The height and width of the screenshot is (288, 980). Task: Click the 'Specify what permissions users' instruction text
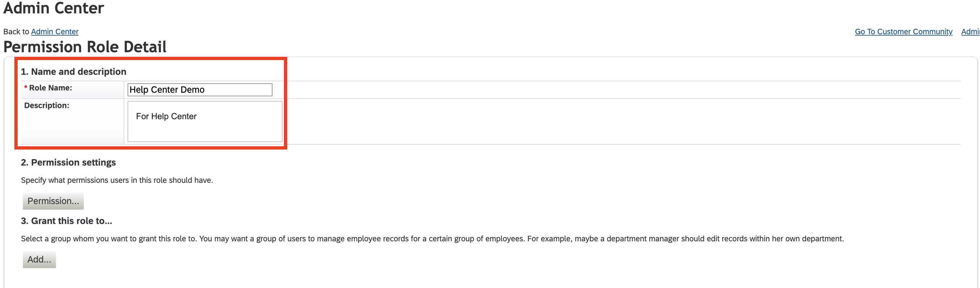coord(117,180)
